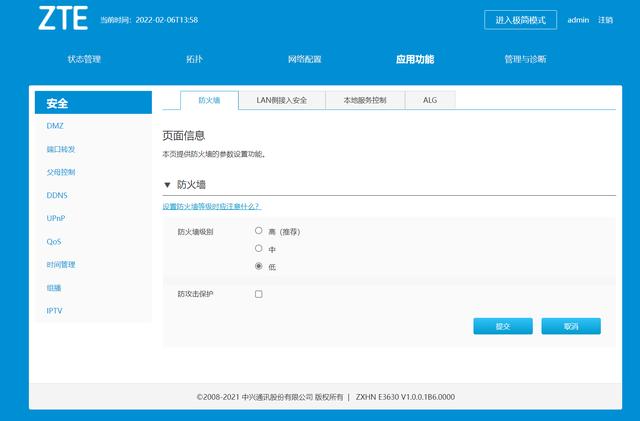Image resolution: width=640 pixels, height=421 pixels.
Task: Open 管理与诊断 in the top menu
Action: coord(525,60)
